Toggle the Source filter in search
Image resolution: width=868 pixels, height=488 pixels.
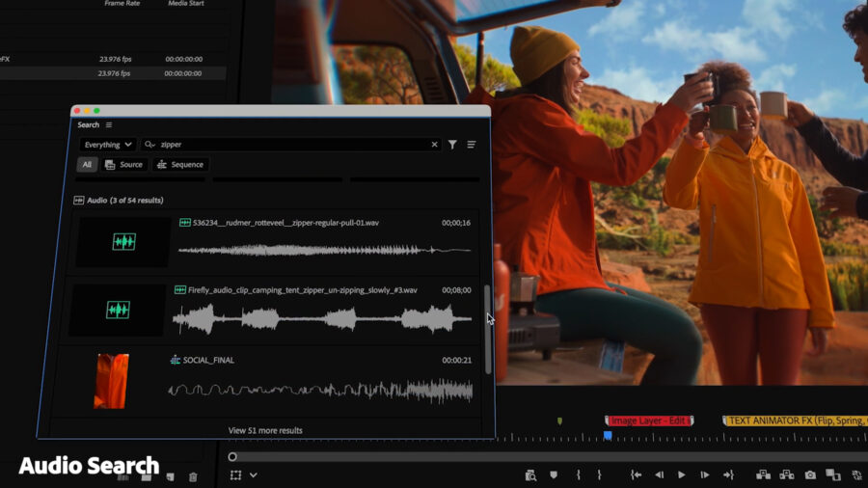point(123,165)
